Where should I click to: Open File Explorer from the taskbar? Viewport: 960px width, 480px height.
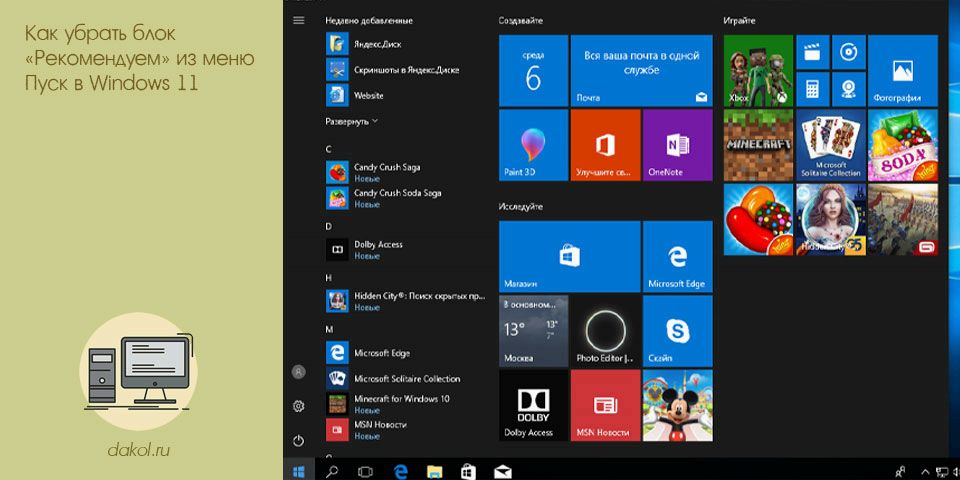(x=434, y=471)
